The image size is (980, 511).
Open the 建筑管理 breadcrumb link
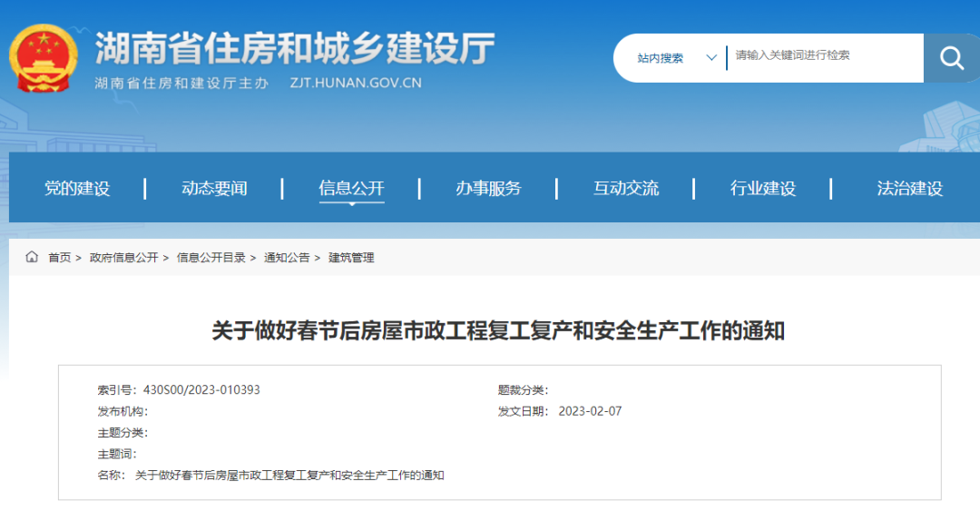point(351,258)
